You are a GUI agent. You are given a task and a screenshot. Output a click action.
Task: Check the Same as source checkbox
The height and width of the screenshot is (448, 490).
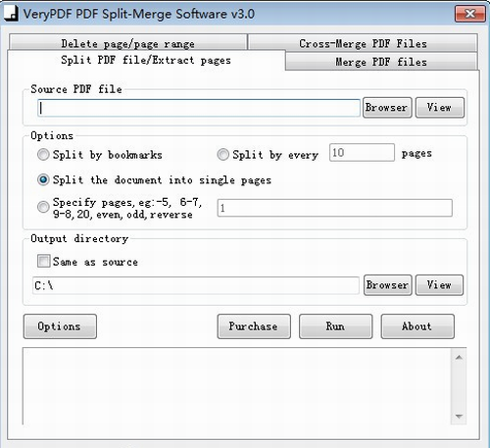(x=44, y=261)
